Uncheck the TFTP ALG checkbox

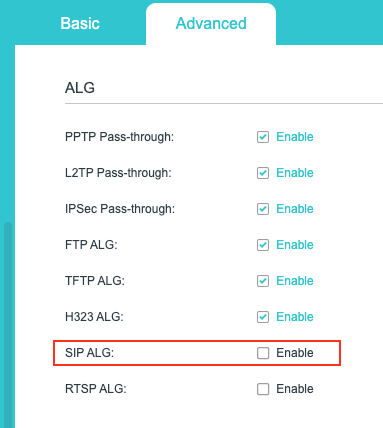263,281
